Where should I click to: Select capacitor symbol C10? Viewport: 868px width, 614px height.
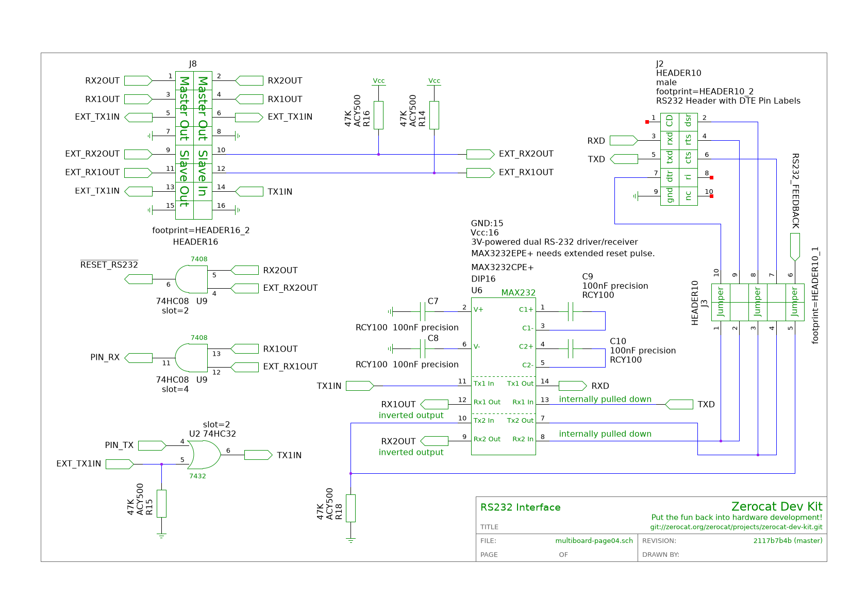pyautogui.click(x=570, y=349)
